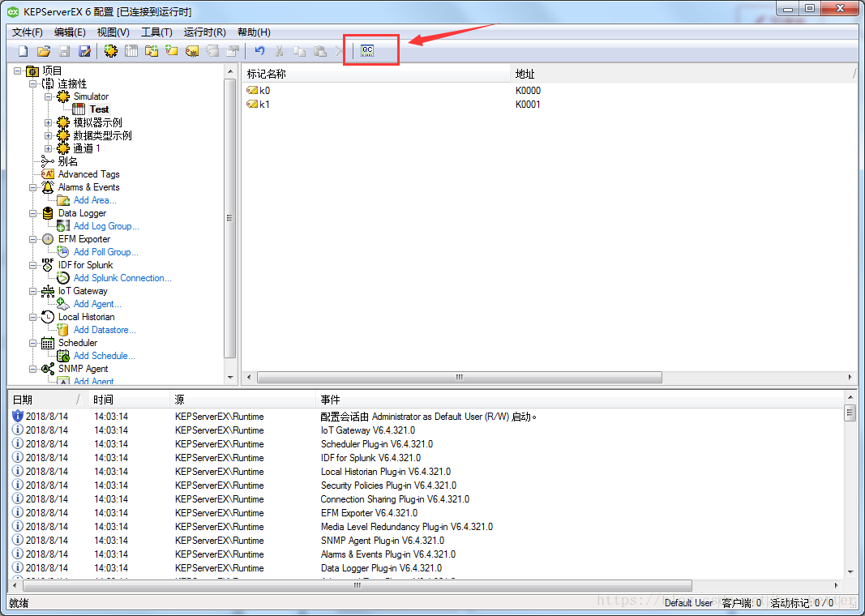Select the Advanced Tags tree node
865x616 pixels.
(89, 174)
